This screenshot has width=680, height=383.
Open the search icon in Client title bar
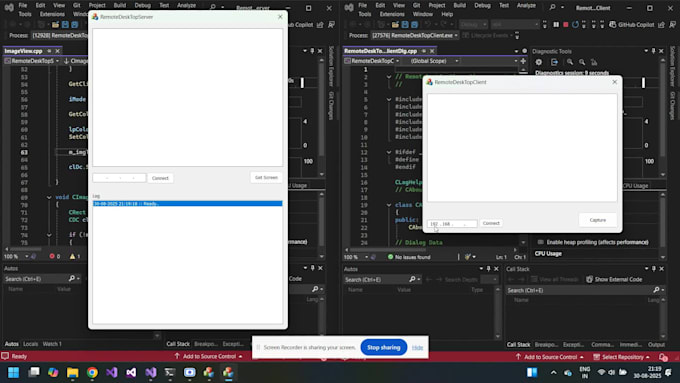click(552, 7)
